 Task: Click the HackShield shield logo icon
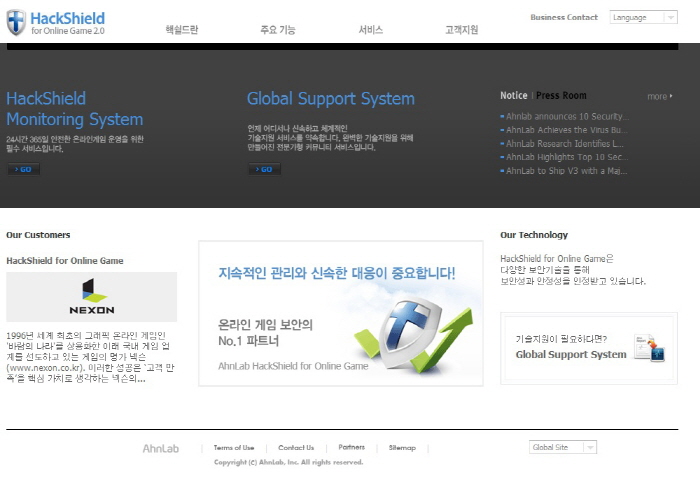(16, 22)
